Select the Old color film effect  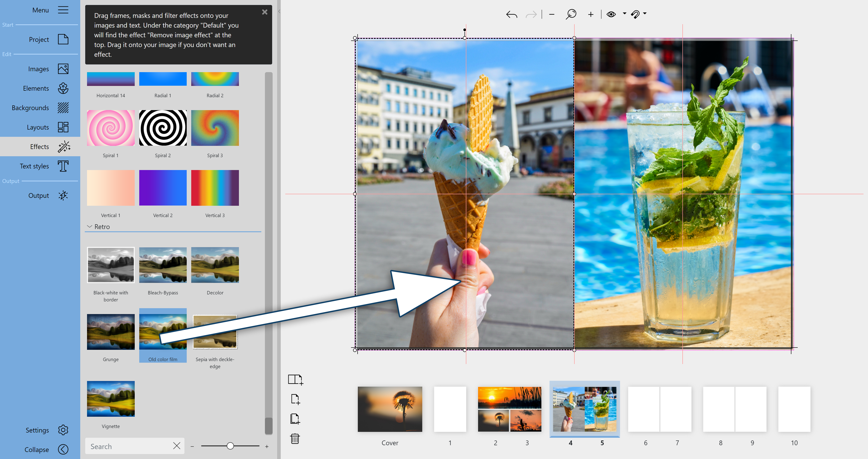click(x=163, y=332)
